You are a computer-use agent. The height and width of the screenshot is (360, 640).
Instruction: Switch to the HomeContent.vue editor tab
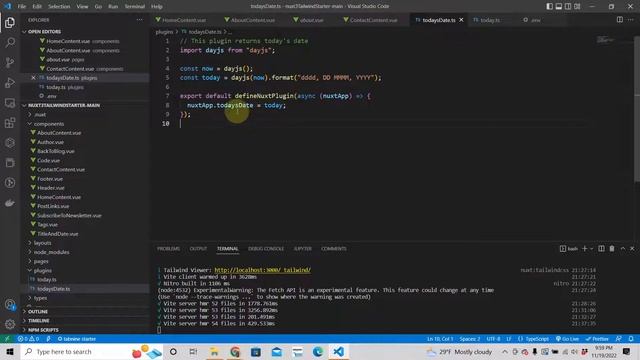tap(183, 20)
